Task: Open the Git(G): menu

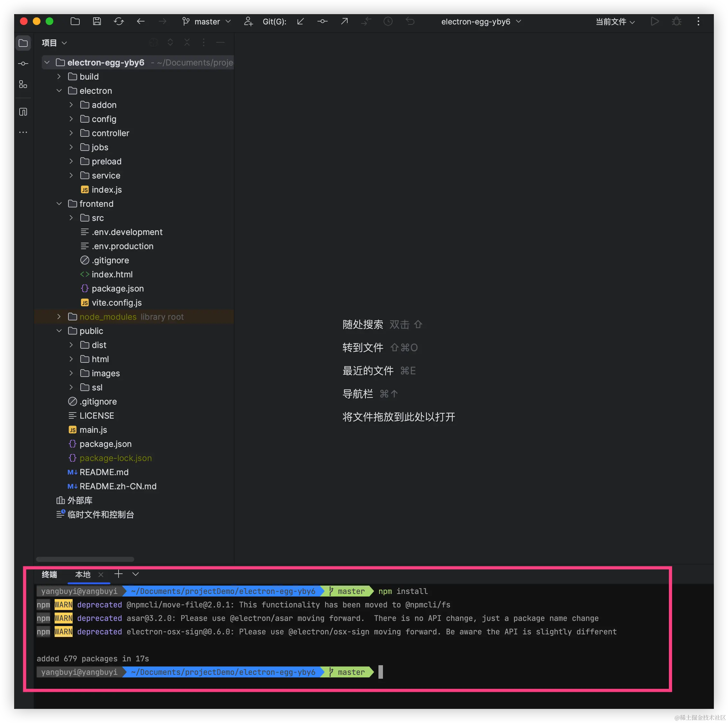Action: pyautogui.click(x=274, y=22)
